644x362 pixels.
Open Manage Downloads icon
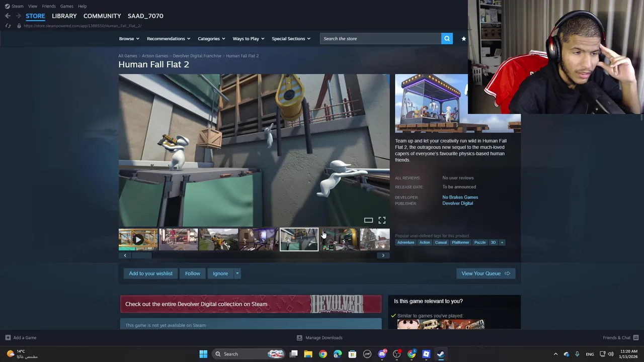(x=299, y=338)
